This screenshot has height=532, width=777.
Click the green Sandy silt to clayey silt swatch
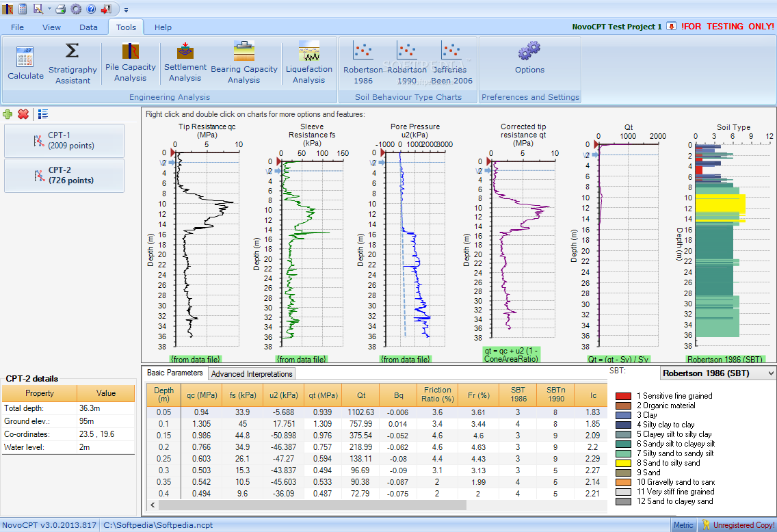[623, 444]
